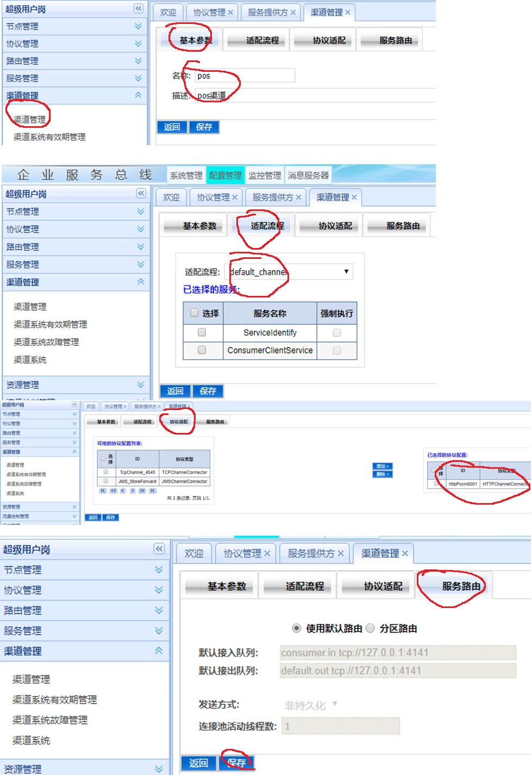Open the 发送方式 非持久化 dropdown

pyautogui.click(x=311, y=705)
